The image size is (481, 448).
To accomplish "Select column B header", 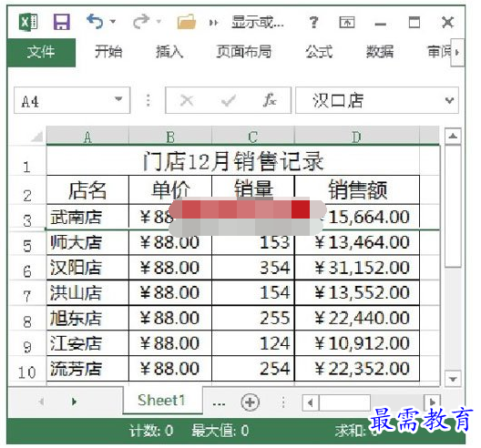I will (170, 137).
